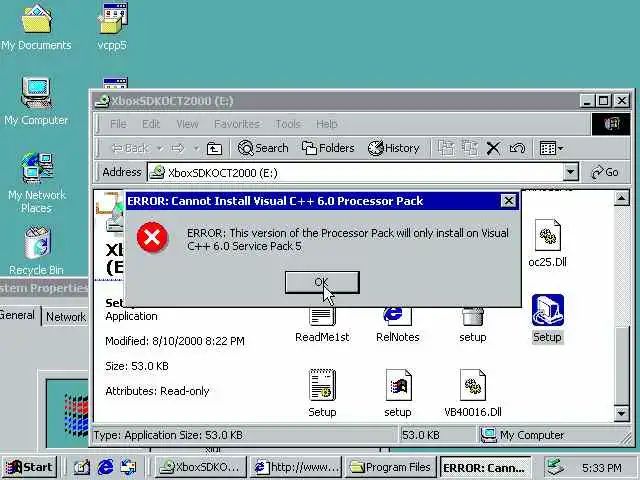
Task: Click the system tray hardware icon
Action: pos(556,467)
